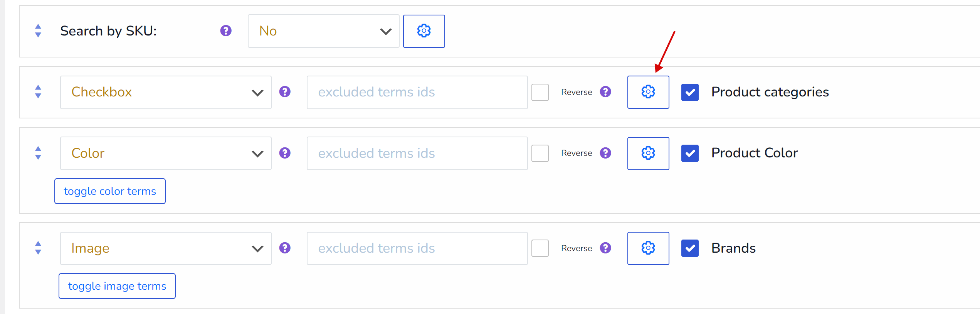The height and width of the screenshot is (314, 980).
Task: Open settings gear for Product categories
Action: click(648, 92)
